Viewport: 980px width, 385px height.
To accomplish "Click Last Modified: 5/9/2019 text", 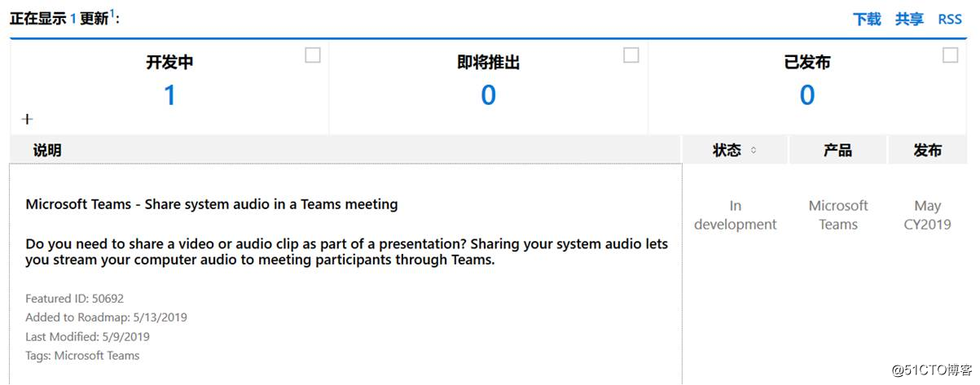I will click(x=87, y=336).
